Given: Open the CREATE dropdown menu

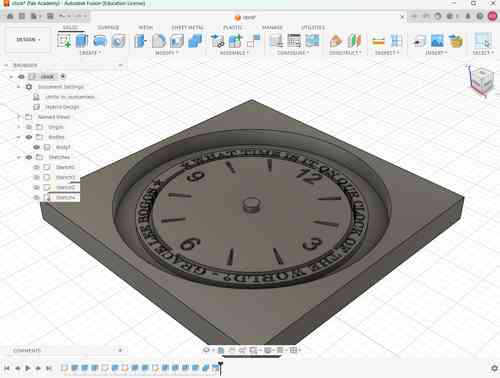Looking at the screenshot, I should pyautogui.click(x=90, y=53).
